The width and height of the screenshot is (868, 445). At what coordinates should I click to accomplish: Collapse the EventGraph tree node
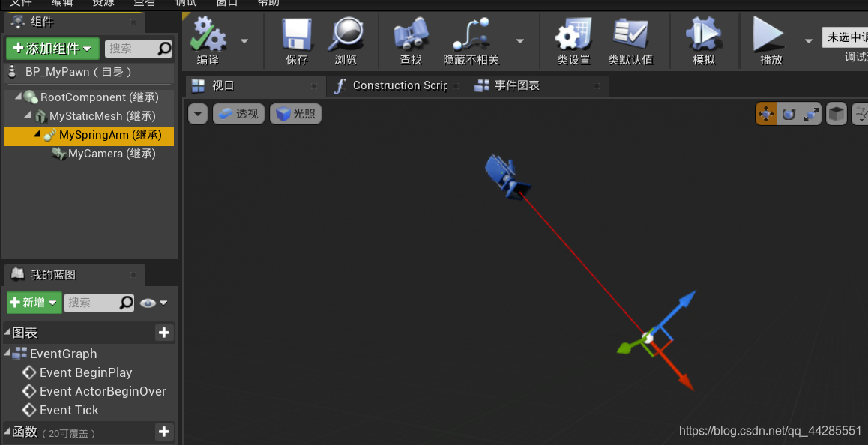click(x=7, y=353)
